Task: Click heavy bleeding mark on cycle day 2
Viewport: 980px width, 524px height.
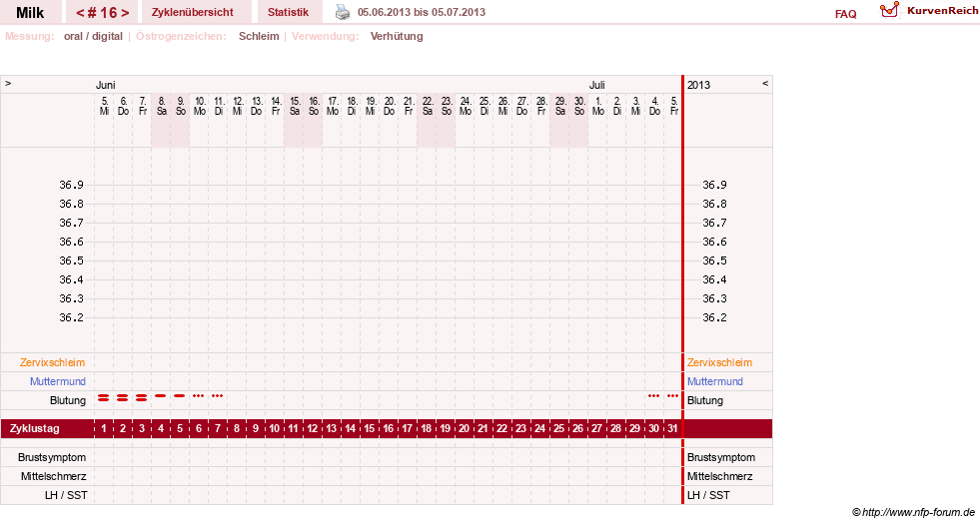Action: pos(123,397)
